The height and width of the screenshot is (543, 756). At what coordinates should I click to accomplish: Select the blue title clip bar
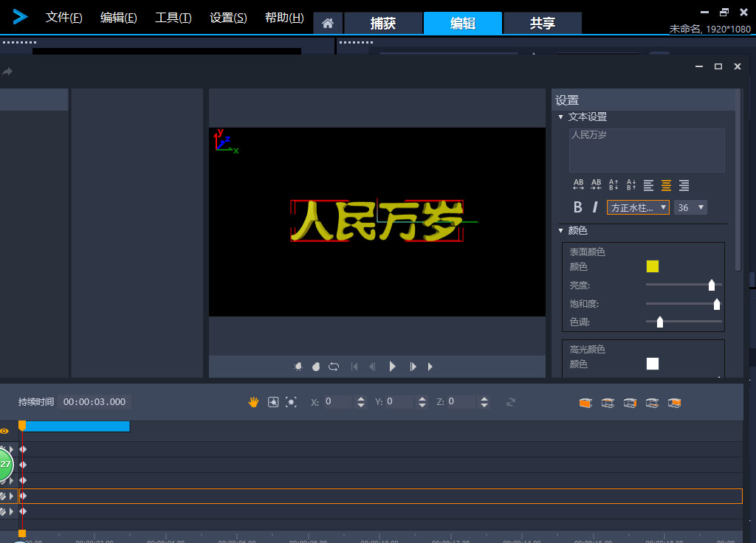[77, 426]
